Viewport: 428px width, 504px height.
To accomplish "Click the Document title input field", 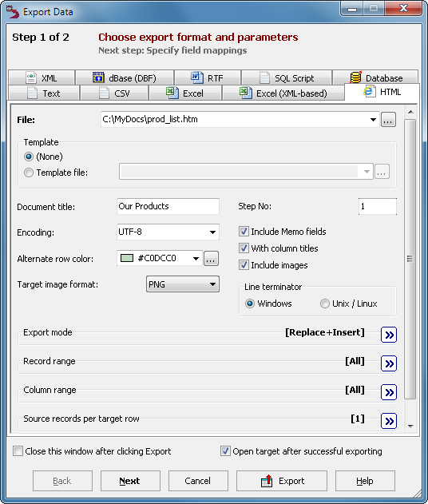I will (168, 206).
